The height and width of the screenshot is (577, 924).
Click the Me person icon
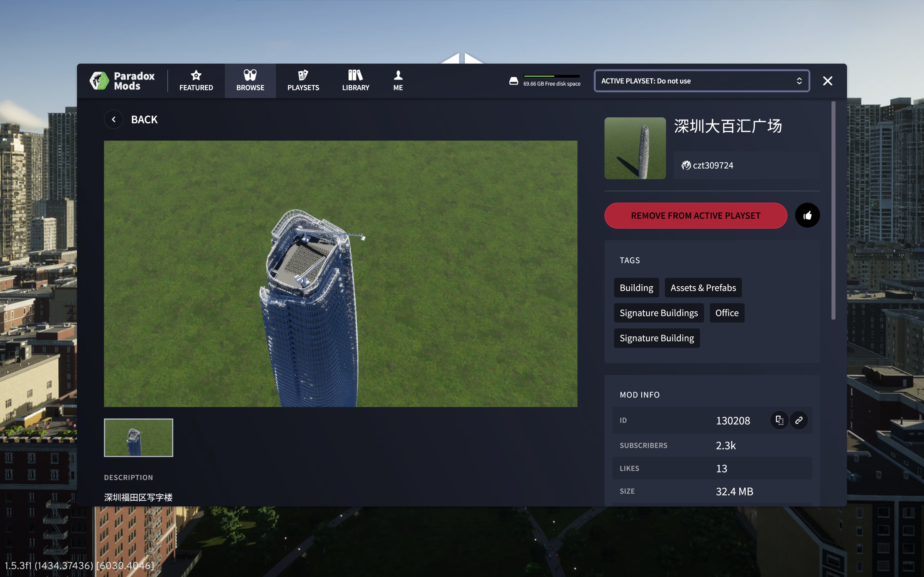(398, 75)
